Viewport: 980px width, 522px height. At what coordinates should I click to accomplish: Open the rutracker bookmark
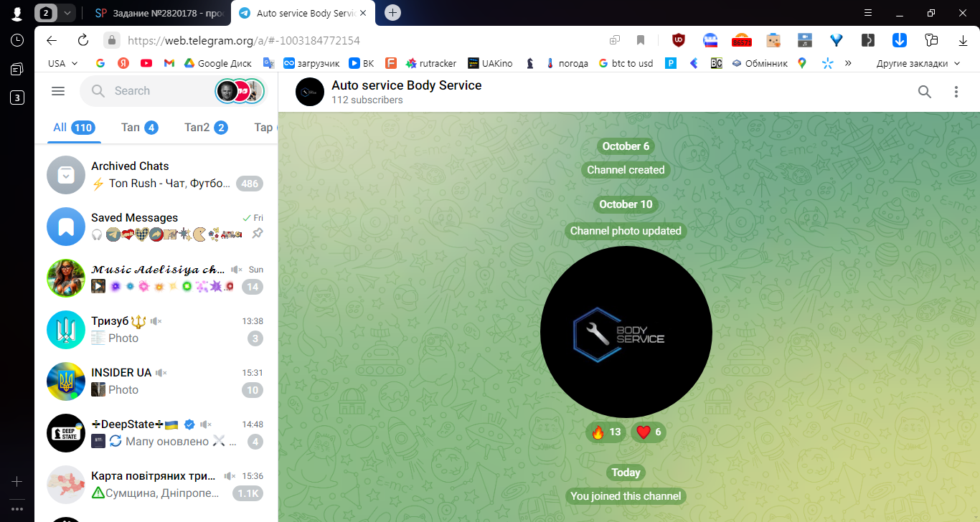(431, 63)
